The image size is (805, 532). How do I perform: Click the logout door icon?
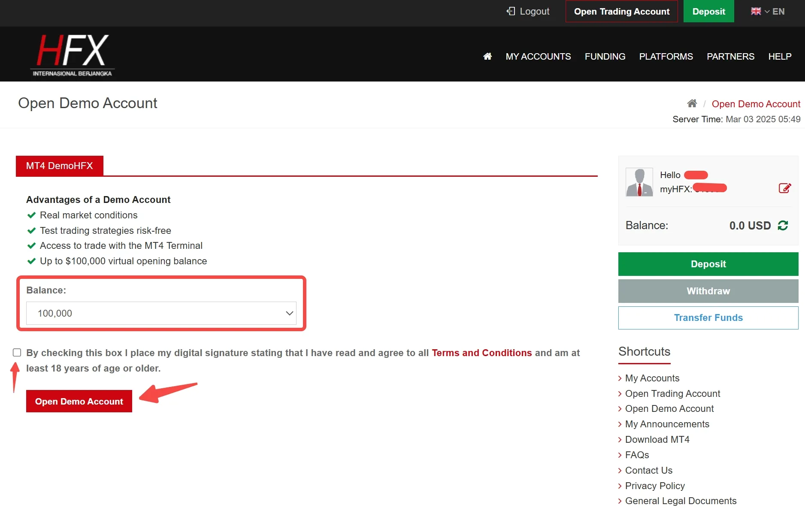[511, 11]
